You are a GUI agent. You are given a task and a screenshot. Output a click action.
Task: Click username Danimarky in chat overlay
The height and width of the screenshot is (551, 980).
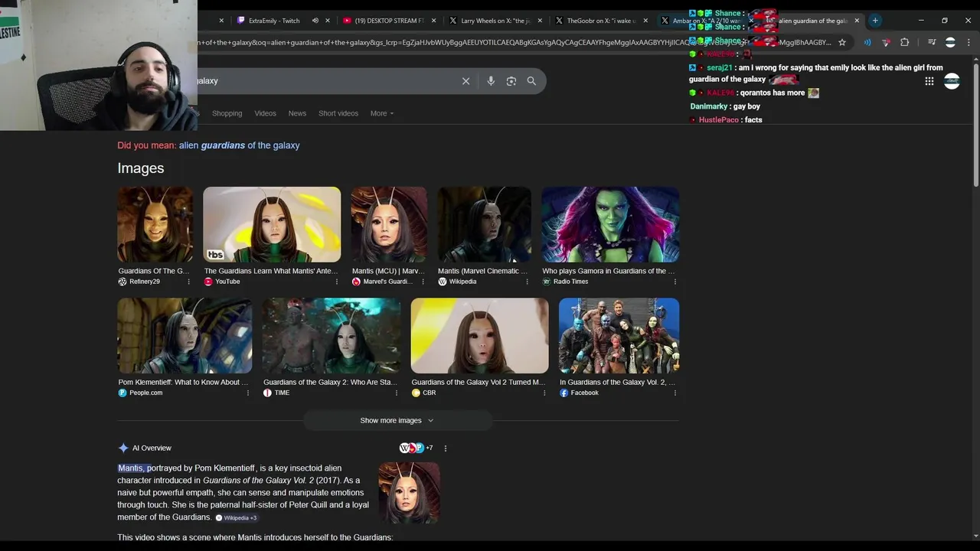point(709,106)
